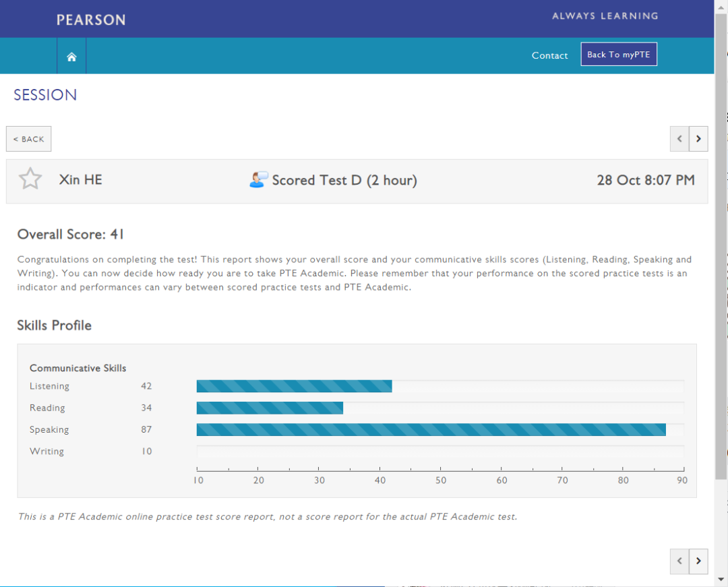728x587 pixels.
Task: Click the Scored Test D user icon
Action: tap(259, 179)
